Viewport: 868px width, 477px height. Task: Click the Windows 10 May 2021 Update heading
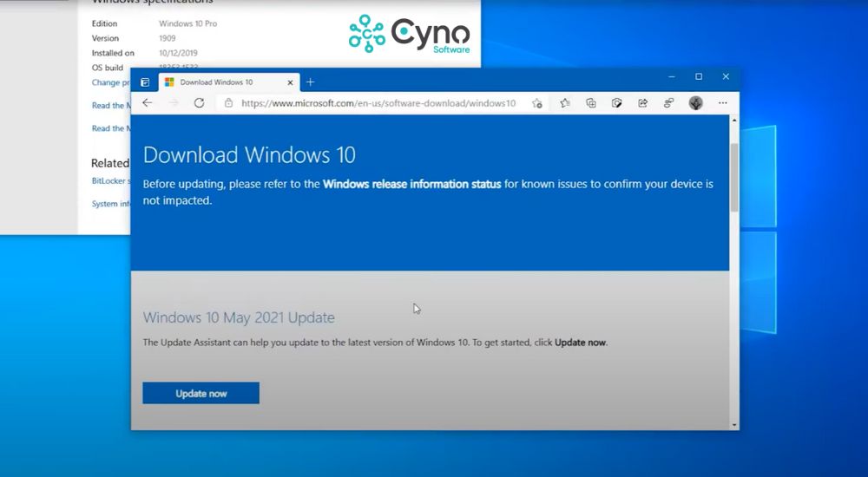(239, 317)
